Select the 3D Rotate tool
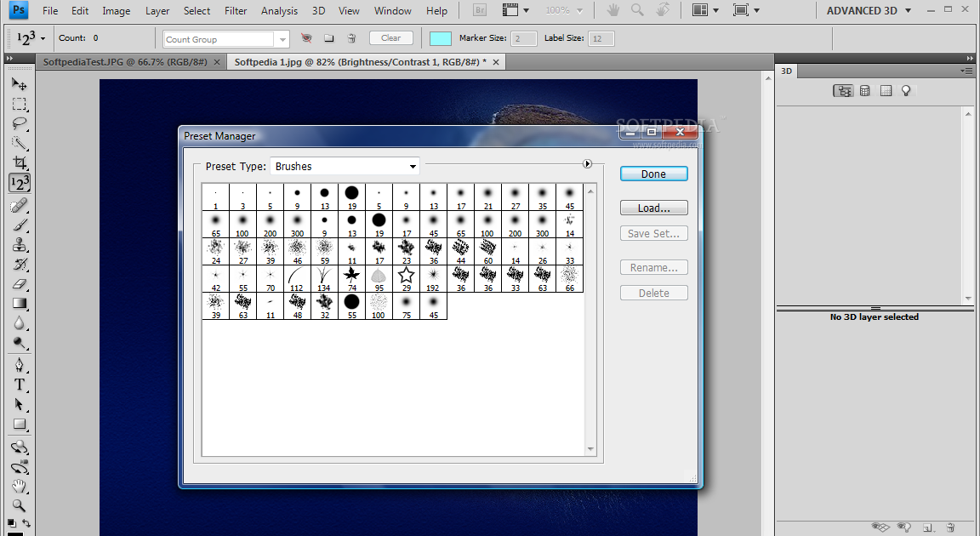The image size is (980, 536). (20, 448)
